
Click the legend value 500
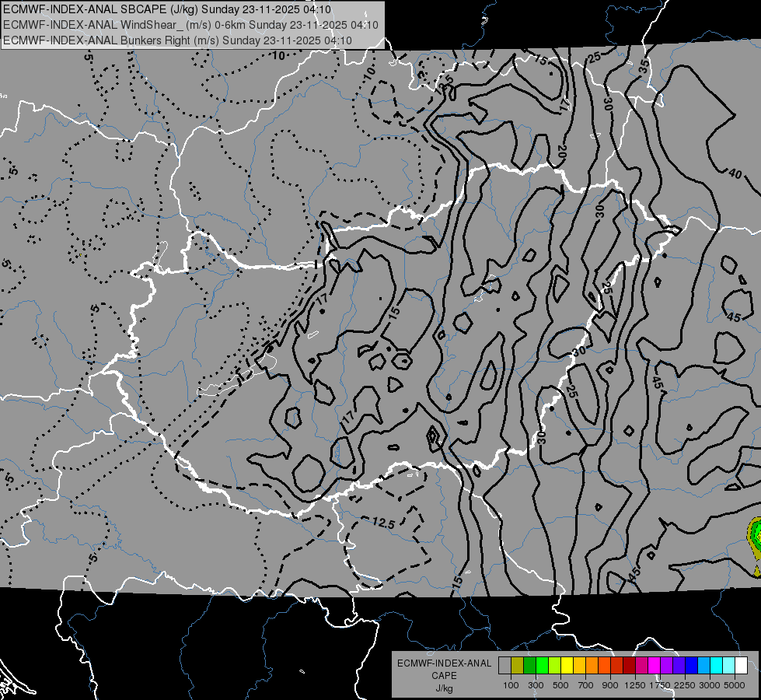click(560, 685)
